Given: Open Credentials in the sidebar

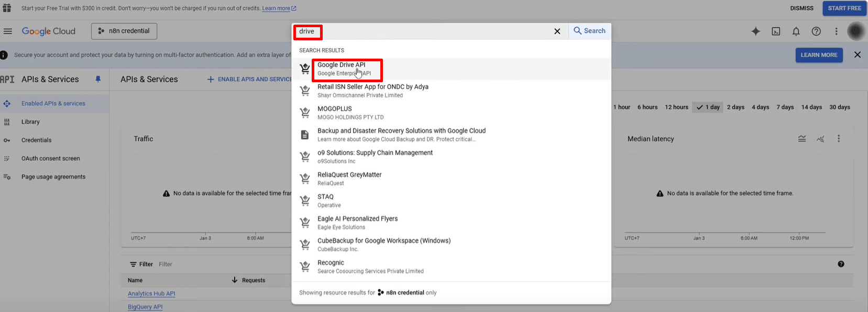Looking at the screenshot, I should [x=36, y=140].
